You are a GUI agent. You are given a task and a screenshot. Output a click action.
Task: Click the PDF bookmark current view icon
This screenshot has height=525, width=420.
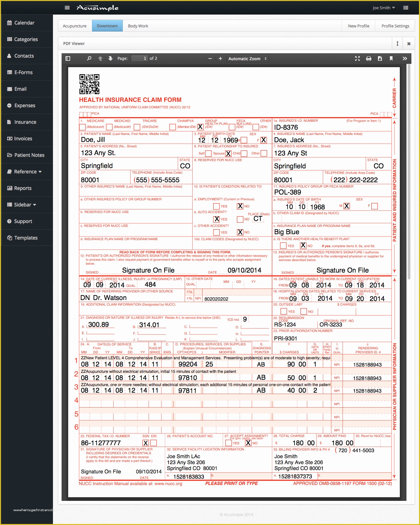point(391,59)
